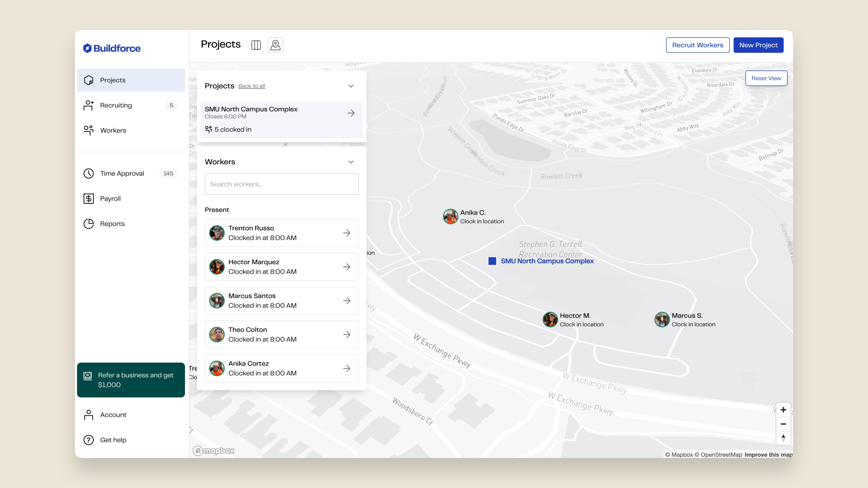Viewport: 868px width, 488px height.
Task: Open Workers in sidebar
Action: pos(131,130)
